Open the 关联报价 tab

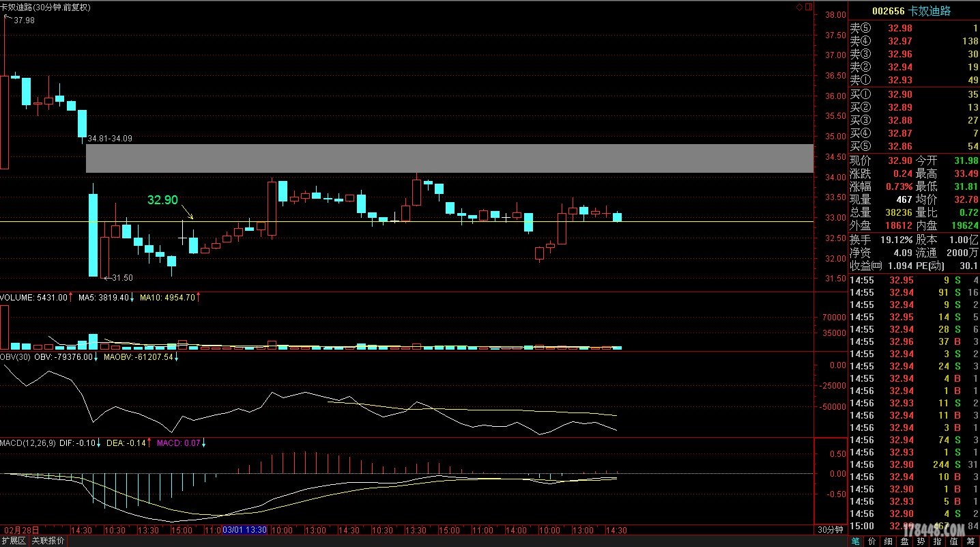click(x=48, y=541)
